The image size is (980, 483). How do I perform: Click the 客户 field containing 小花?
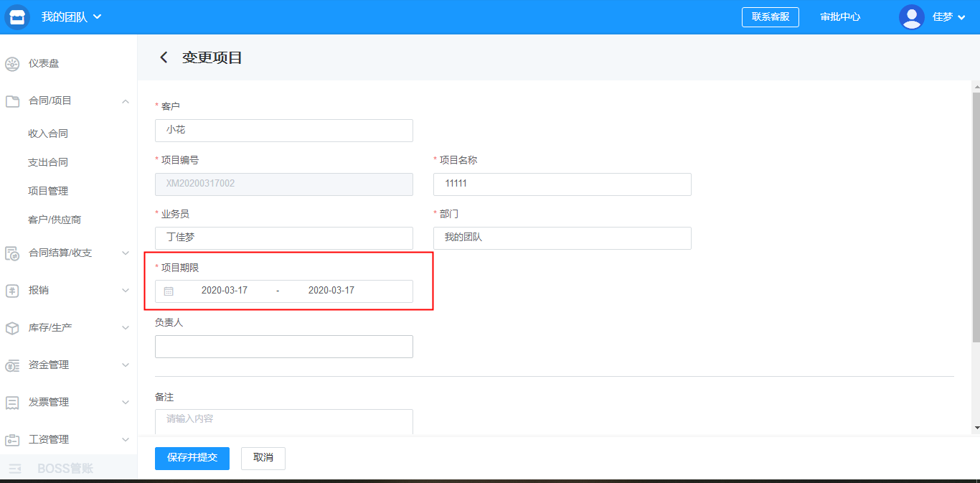click(x=284, y=131)
